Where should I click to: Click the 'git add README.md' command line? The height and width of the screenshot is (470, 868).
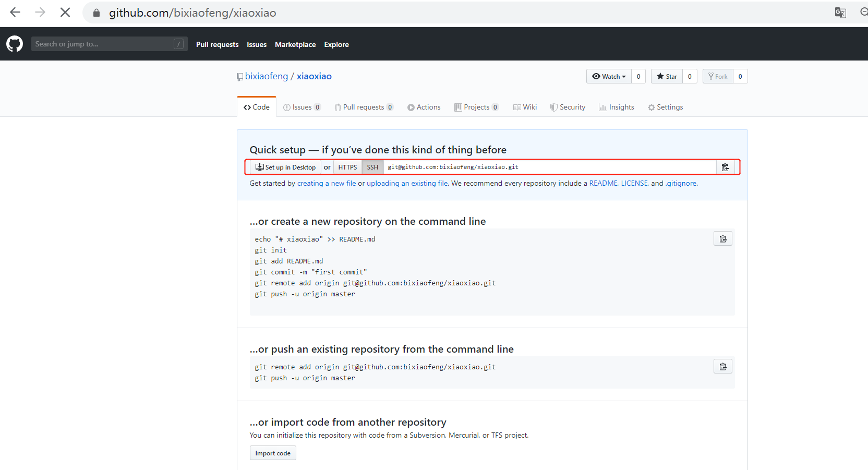289,261
